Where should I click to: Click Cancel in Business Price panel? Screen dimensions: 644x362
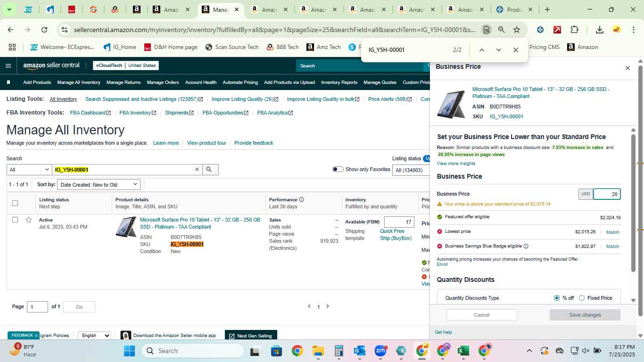(482, 315)
